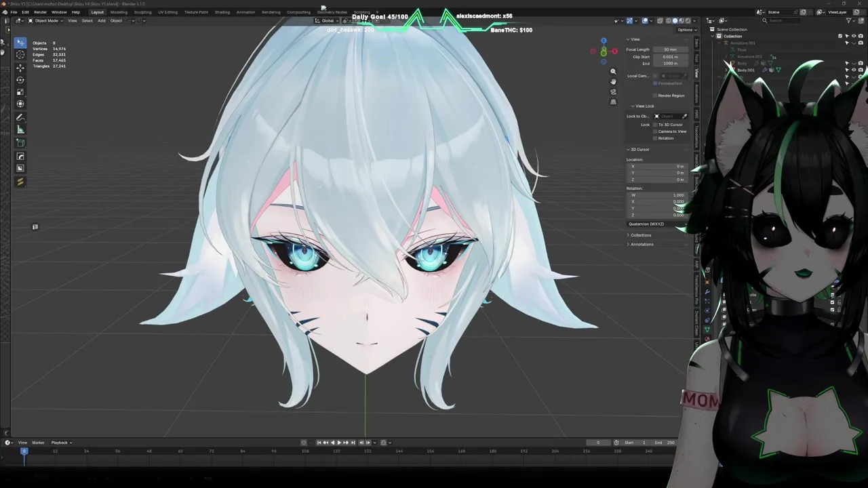Switch to Shading workspace tab
The height and width of the screenshot is (488, 868).
click(222, 12)
